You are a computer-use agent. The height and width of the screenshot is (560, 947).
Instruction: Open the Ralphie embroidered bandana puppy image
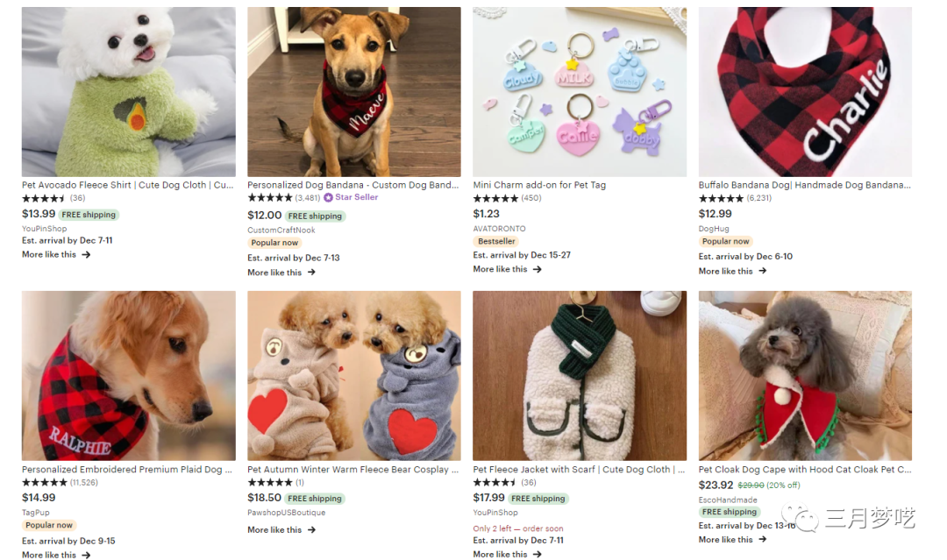pos(128,375)
